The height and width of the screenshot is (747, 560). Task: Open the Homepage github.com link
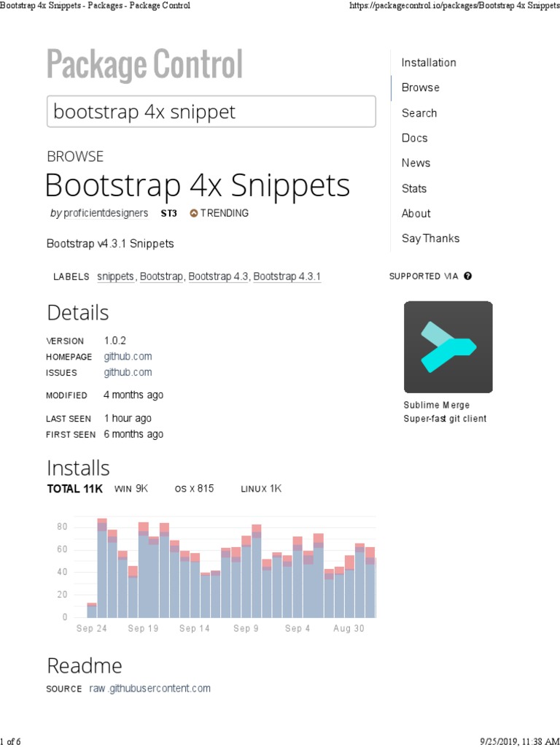click(x=128, y=357)
